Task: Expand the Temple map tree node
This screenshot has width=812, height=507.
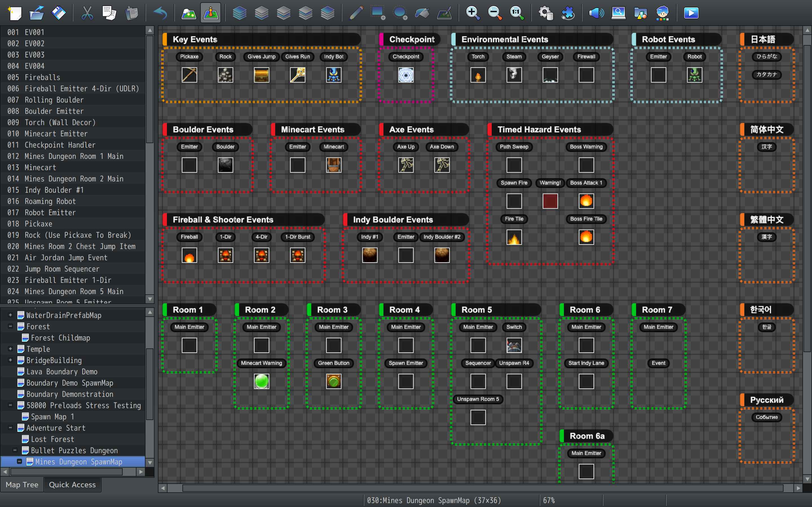Action: click(x=10, y=349)
